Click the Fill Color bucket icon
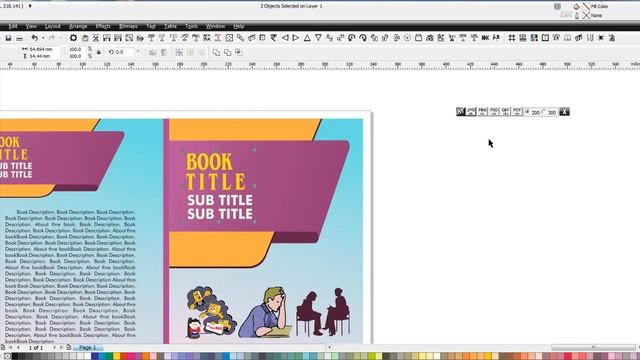This screenshot has height=360, width=640. (576, 7)
